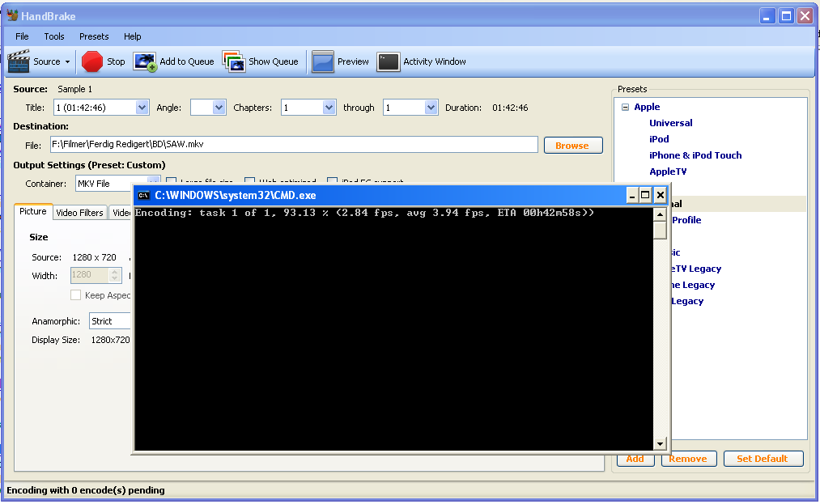Close the CMD.exe console window

[660, 196]
